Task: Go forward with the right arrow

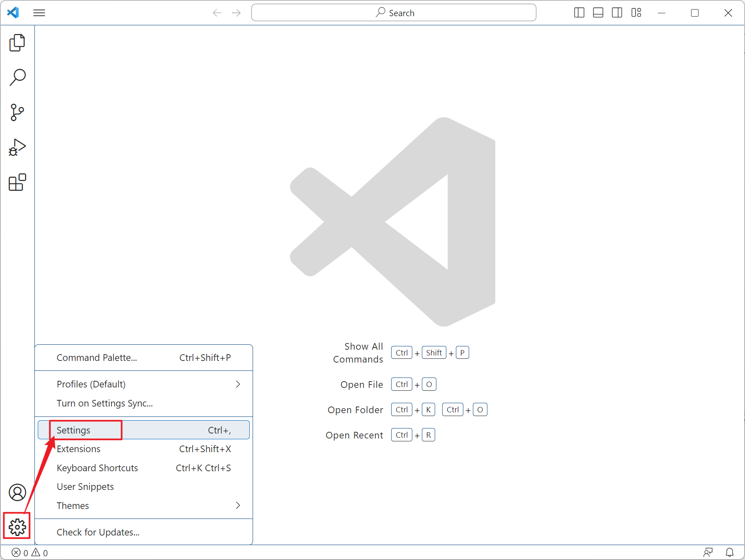Action: [236, 13]
